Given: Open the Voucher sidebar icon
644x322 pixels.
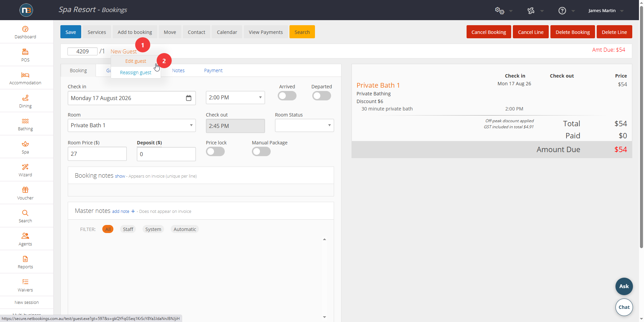Looking at the screenshot, I should pyautogui.click(x=25, y=193).
